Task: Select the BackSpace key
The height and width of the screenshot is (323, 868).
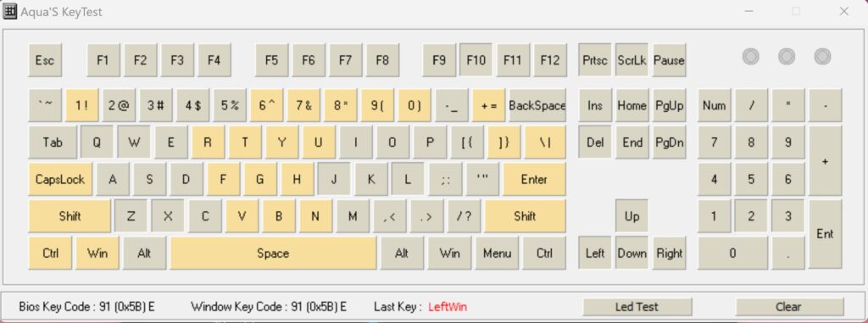Action: pos(537,105)
